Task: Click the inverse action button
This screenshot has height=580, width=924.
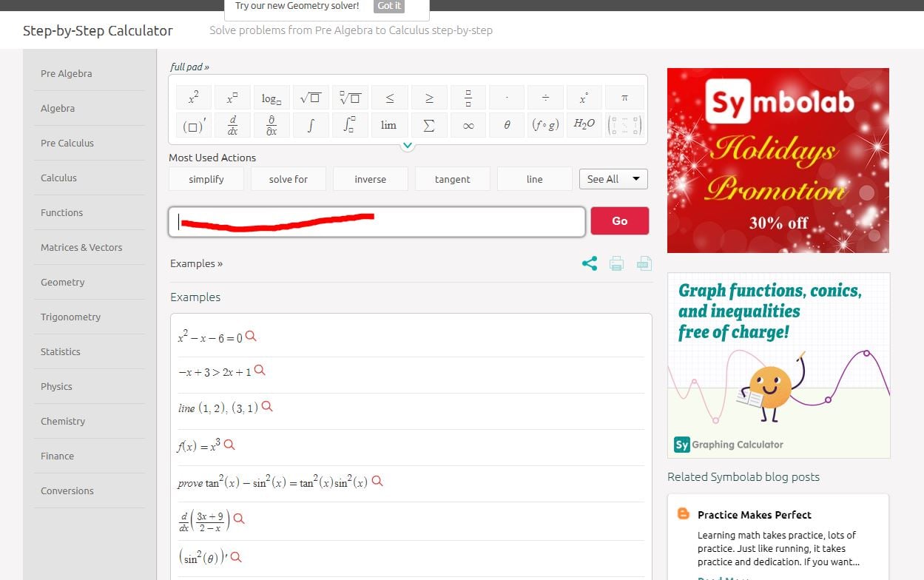Action: [x=370, y=179]
